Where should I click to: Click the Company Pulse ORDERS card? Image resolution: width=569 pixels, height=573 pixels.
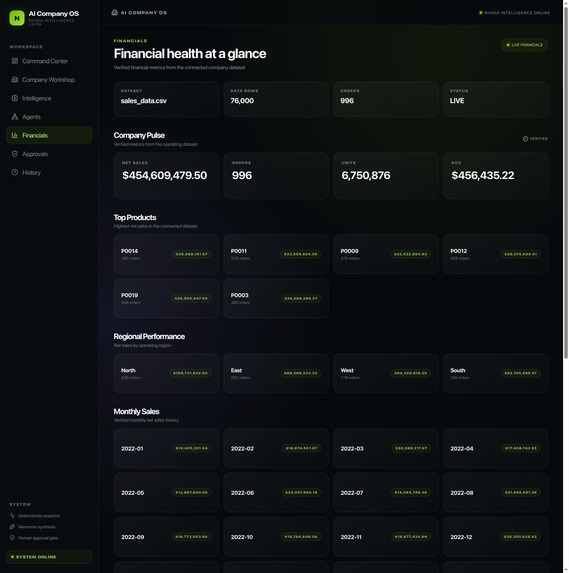coord(276,175)
